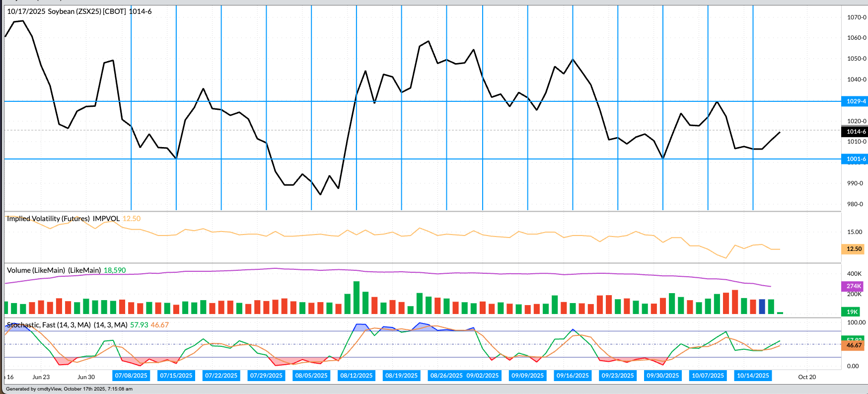Click the 07/08/2025 date marker
This screenshot has height=394, width=868.
pos(131,376)
